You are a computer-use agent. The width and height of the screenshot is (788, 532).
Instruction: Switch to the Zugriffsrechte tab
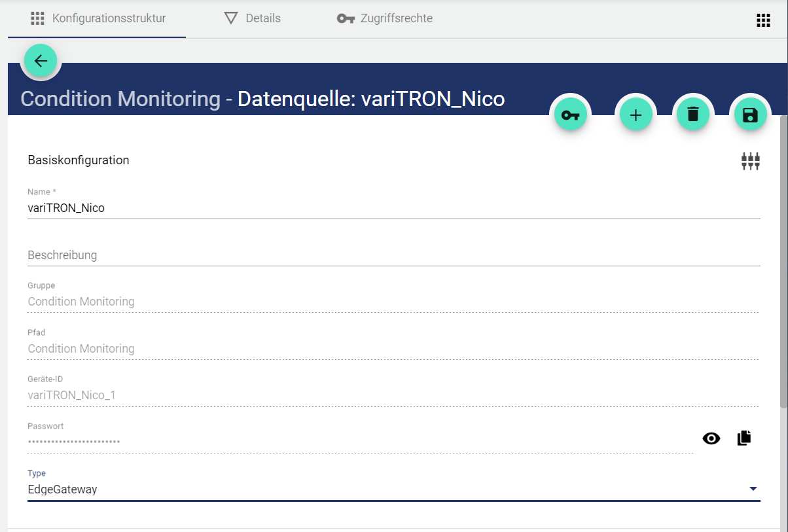(x=385, y=18)
